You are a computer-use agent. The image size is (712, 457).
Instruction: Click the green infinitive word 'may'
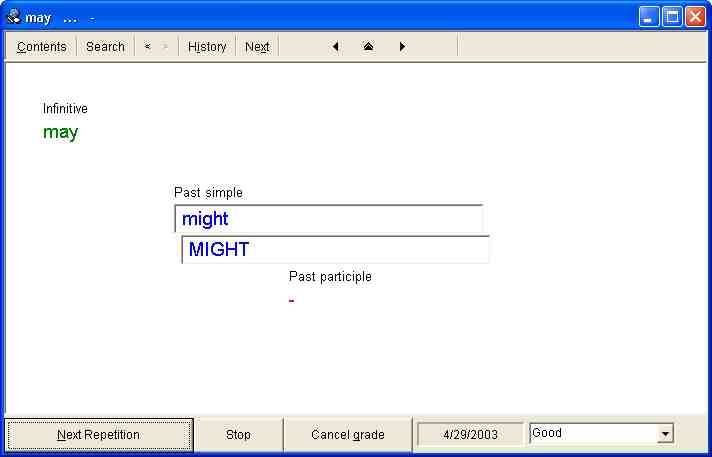[60, 133]
